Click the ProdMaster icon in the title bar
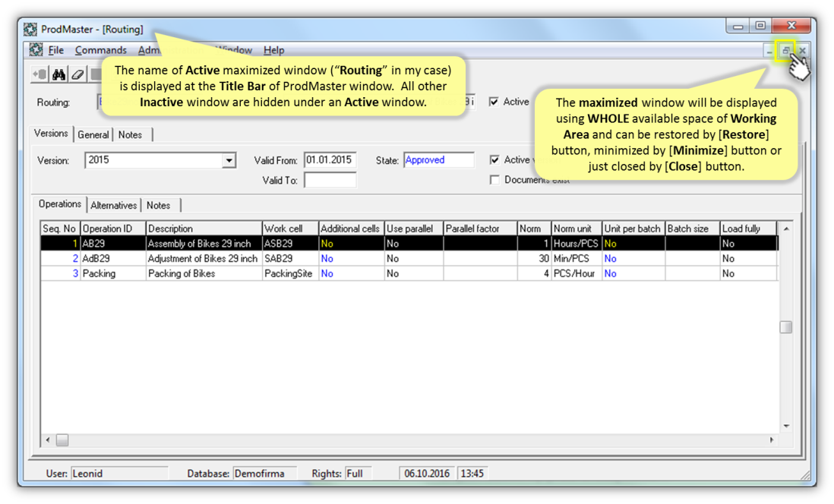Viewport: 834px width, 504px height. tap(30, 30)
